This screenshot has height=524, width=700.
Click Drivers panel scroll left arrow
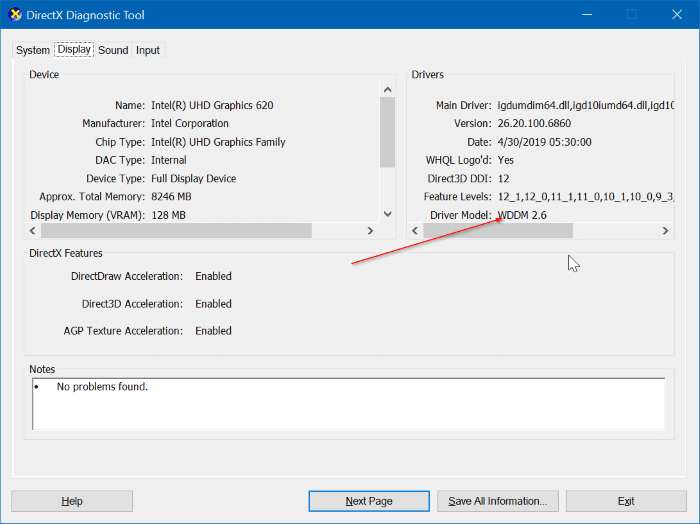[415, 231]
